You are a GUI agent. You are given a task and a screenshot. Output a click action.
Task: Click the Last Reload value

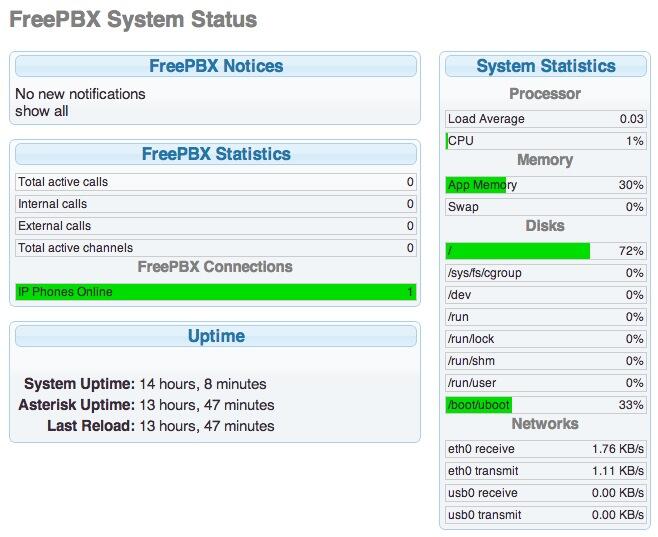[x=206, y=426]
